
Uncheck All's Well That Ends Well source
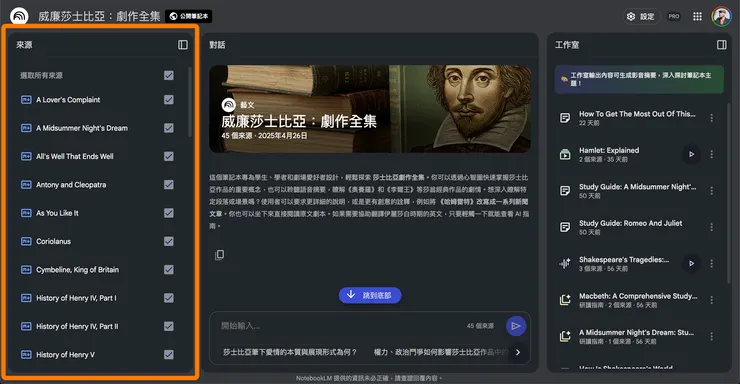click(x=168, y=156)
